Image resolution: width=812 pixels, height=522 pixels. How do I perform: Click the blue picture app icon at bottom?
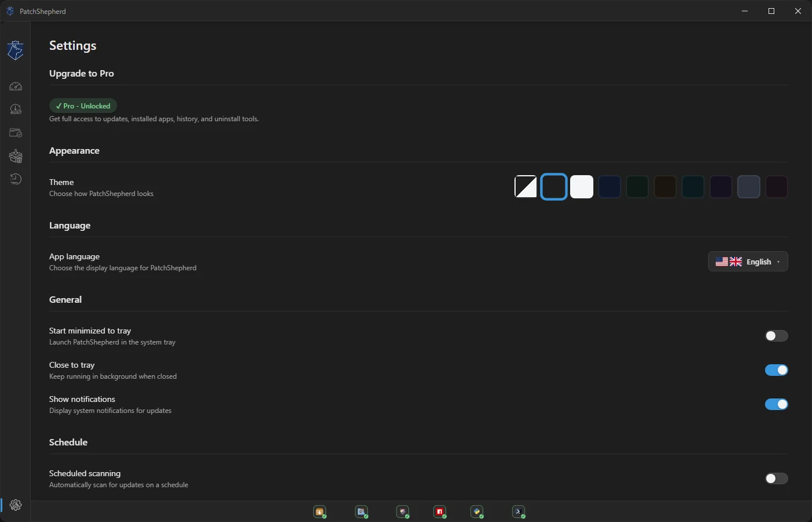click(361, 512)
